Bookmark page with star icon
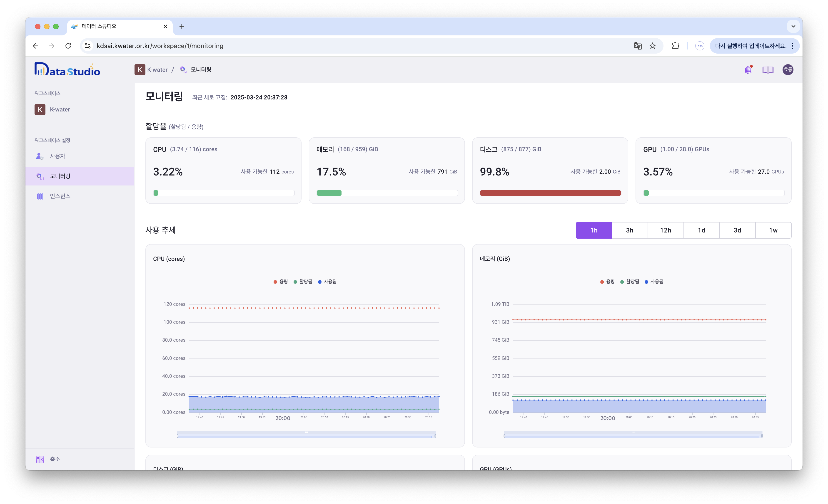This screenshot has width=828, height=504. [x=653, y=46]
